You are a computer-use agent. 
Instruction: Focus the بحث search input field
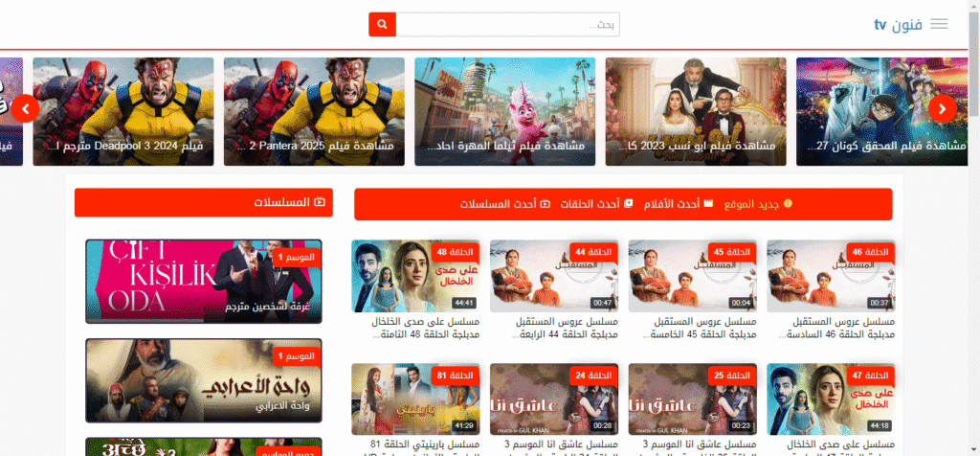click(x=507, y=24)
